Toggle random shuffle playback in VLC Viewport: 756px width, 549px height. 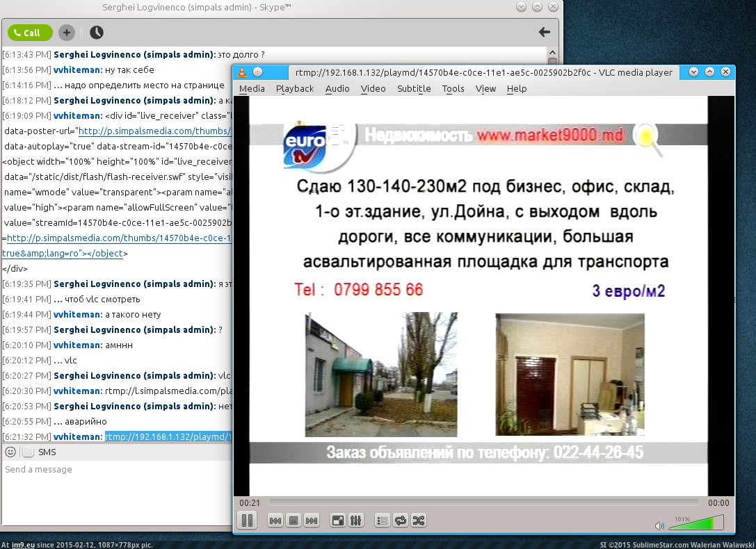[418, 521]
